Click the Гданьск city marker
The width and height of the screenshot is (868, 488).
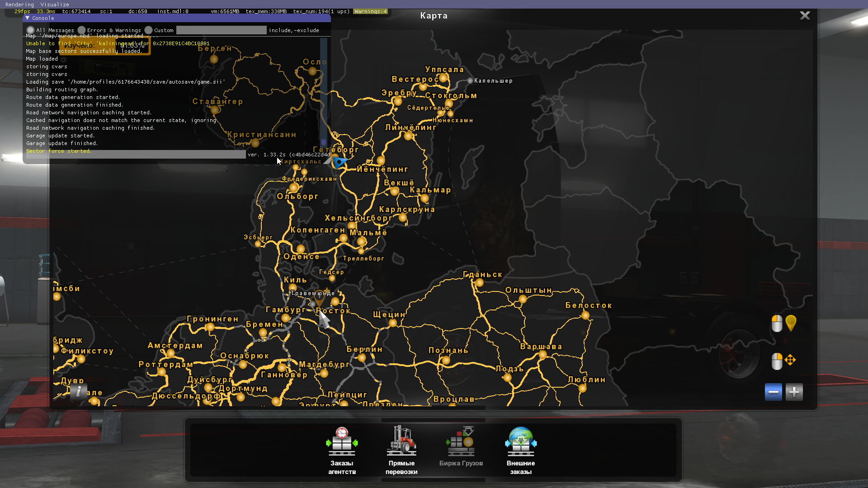[x=480, y=283]
